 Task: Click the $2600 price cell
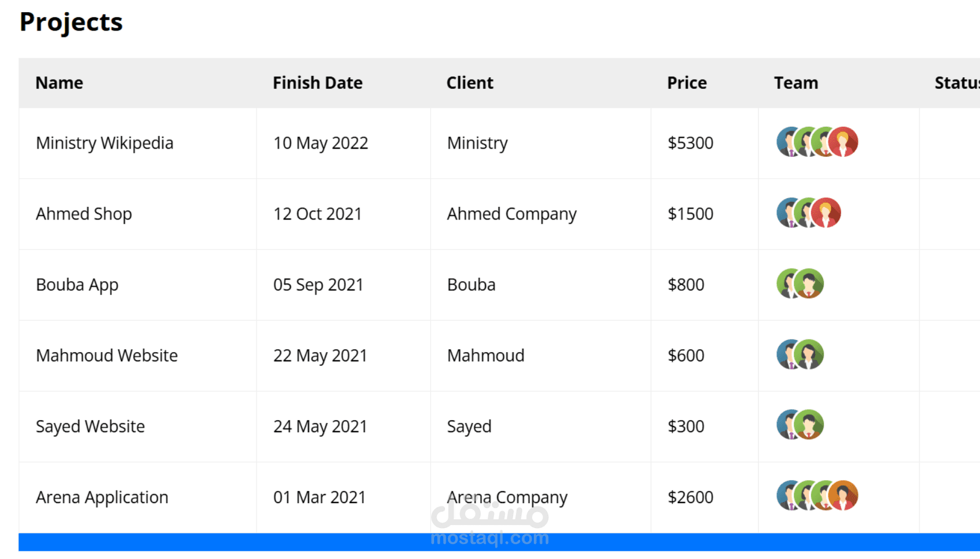690,497
